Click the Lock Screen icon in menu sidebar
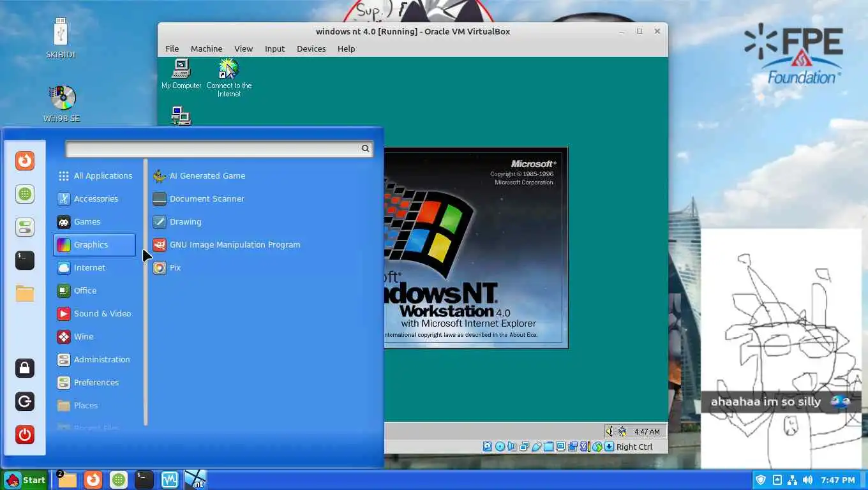 click(x=25, y=368)
